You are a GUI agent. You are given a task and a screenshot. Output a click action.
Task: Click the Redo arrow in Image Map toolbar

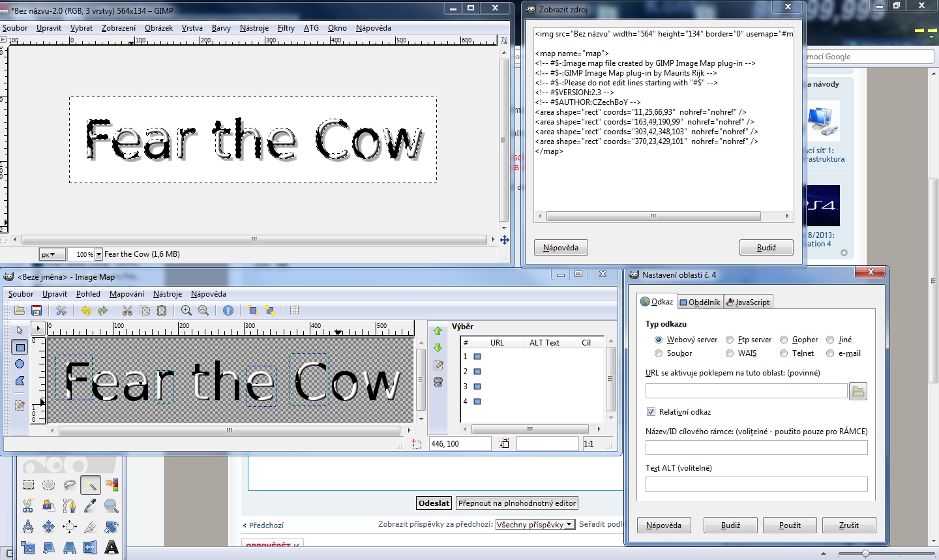pos(102,310)
